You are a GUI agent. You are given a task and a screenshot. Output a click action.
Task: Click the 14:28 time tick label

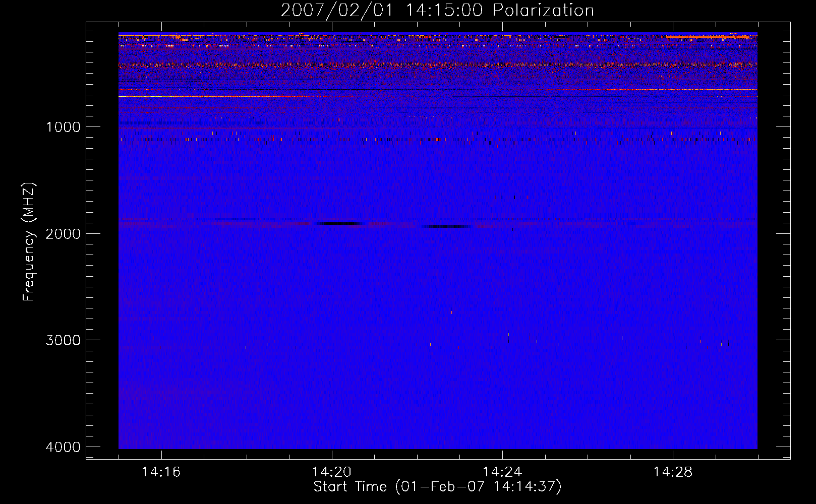[x=673, y=472]
